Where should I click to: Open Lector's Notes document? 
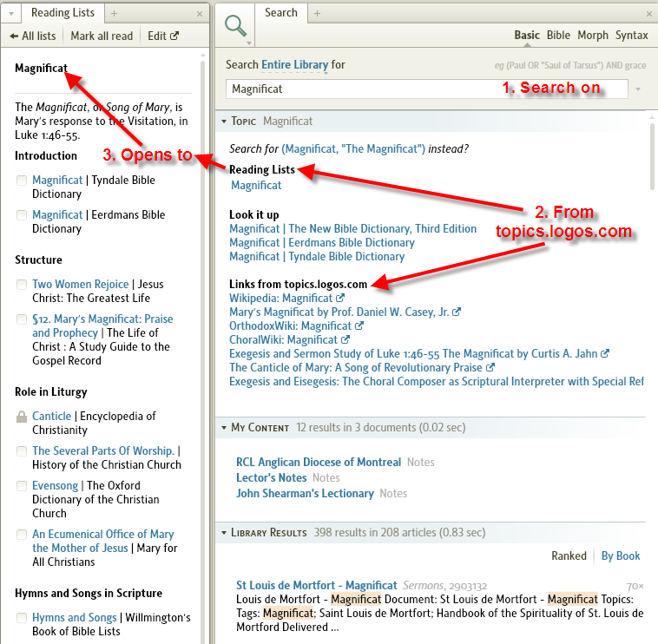(x=271, y=477)
